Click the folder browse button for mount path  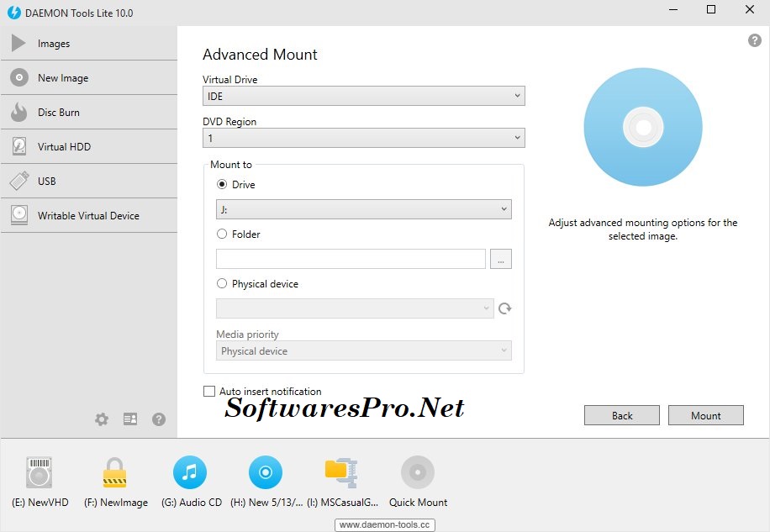pos(501,259)
